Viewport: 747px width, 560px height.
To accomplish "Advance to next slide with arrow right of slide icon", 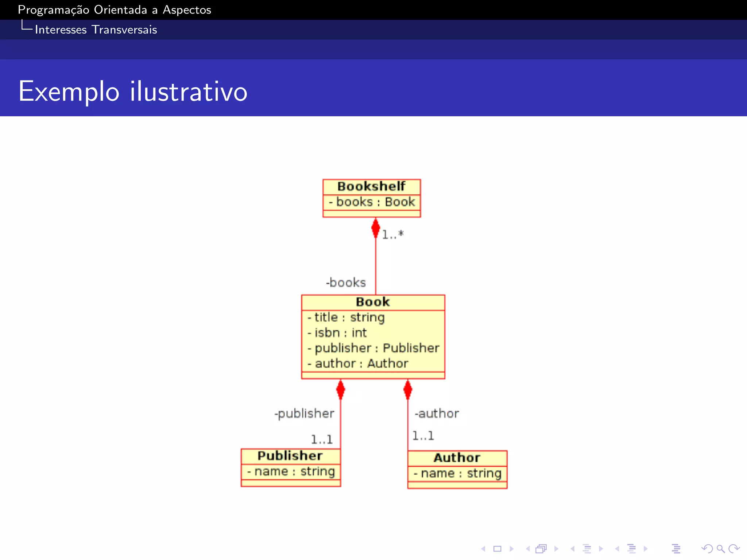I will (x=512, y=549).
